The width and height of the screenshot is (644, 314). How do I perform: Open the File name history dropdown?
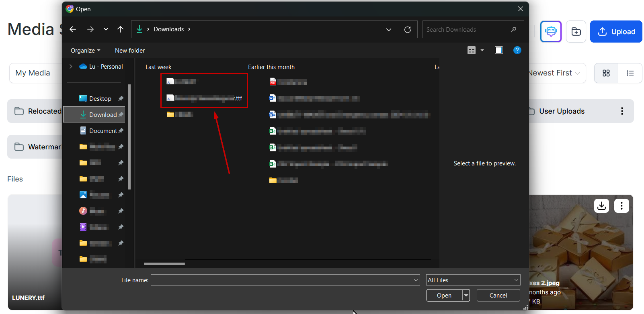click(416, 280)
